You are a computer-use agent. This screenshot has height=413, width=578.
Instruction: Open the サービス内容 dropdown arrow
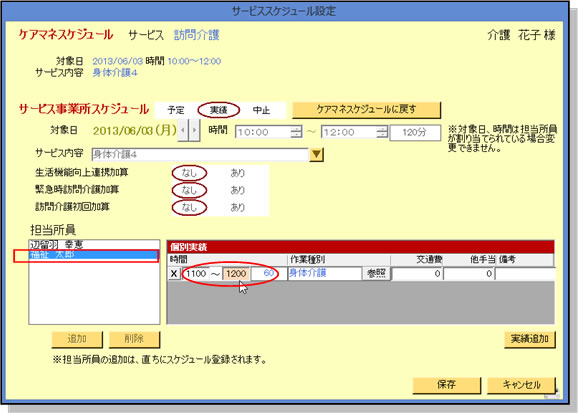pyautogui.click(x=316, y=155)
